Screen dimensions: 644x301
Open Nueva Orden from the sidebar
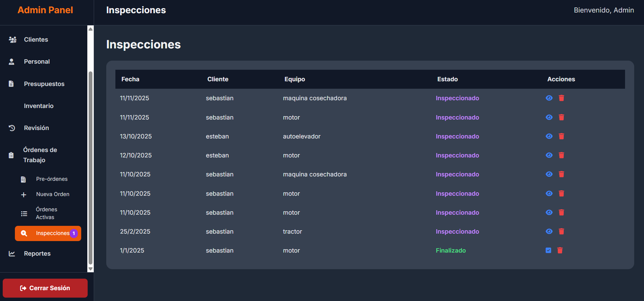[x=52, y=194]
